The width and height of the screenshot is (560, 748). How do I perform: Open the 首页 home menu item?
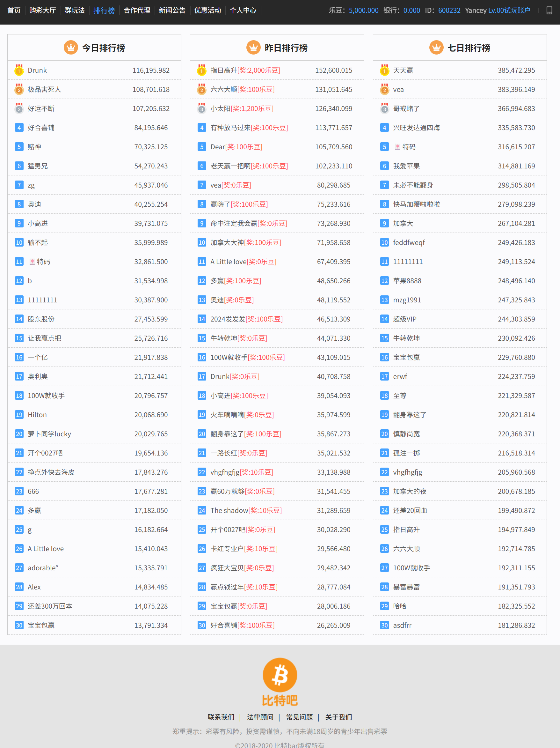coord(14,11)
